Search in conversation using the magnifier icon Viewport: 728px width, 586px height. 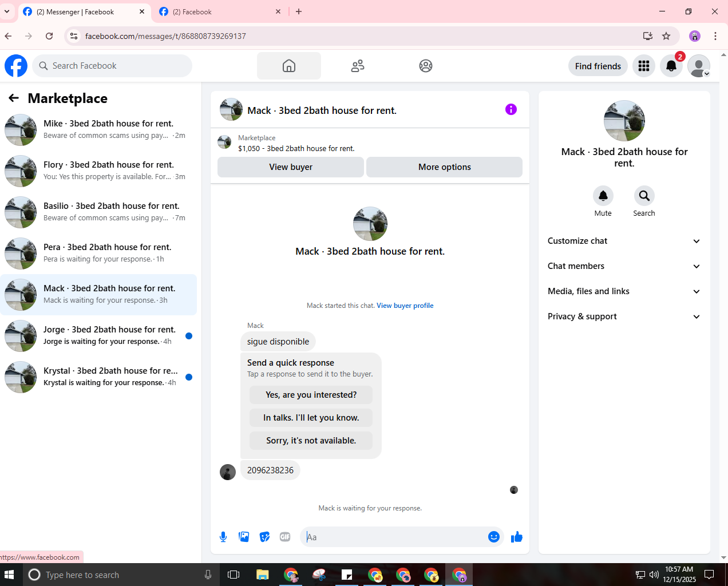(x=644, y=196)
